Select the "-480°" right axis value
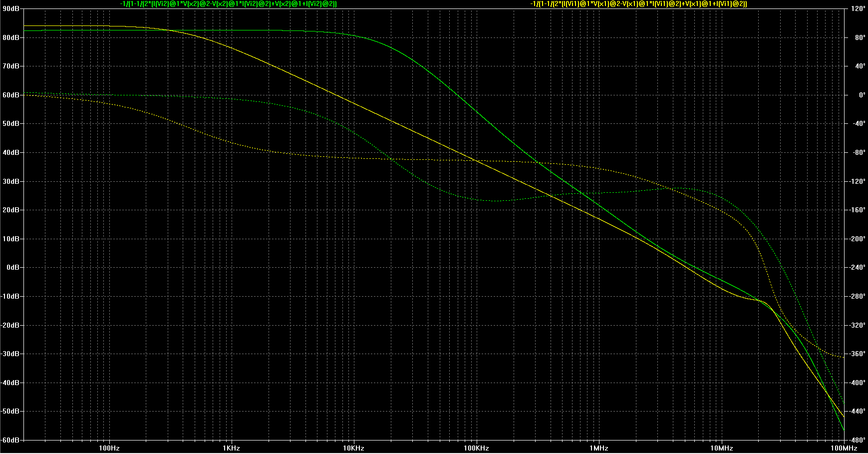This screenshot has width=868, height=454. [858, 440]
